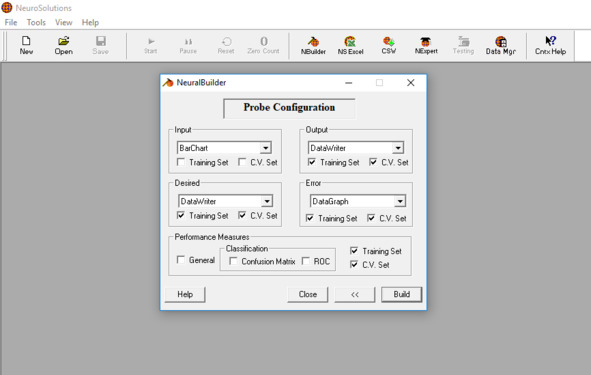Open the NS Excel tool
This screenshot has height=375, width=591.
350,46
